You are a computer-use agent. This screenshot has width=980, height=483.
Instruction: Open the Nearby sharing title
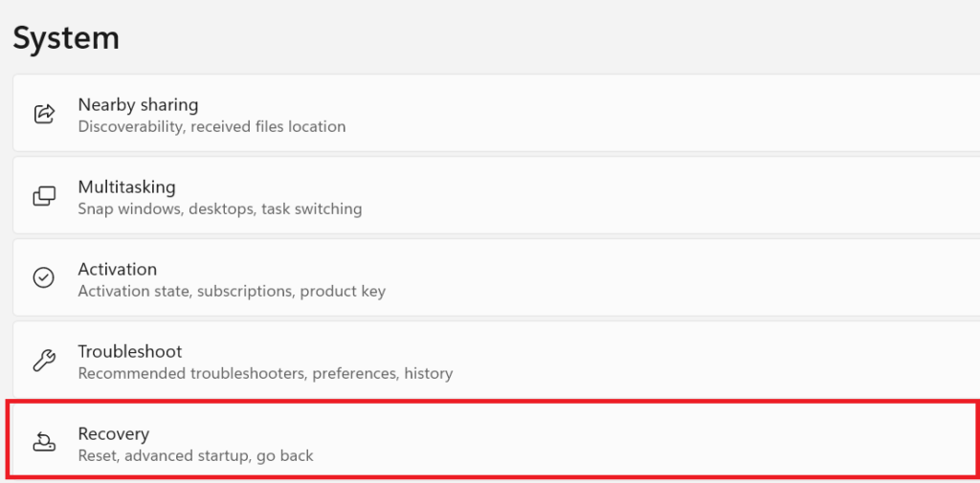(x=138, y=104)
